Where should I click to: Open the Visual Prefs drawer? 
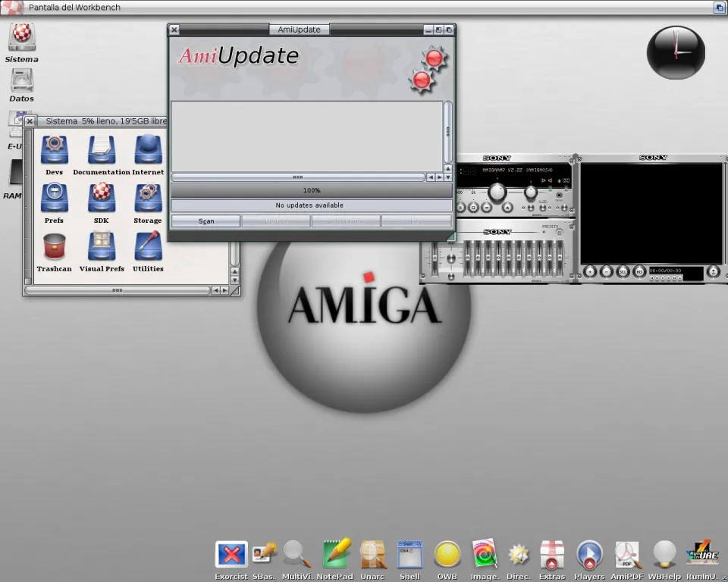pyautogui.click(x=102, y=246)
